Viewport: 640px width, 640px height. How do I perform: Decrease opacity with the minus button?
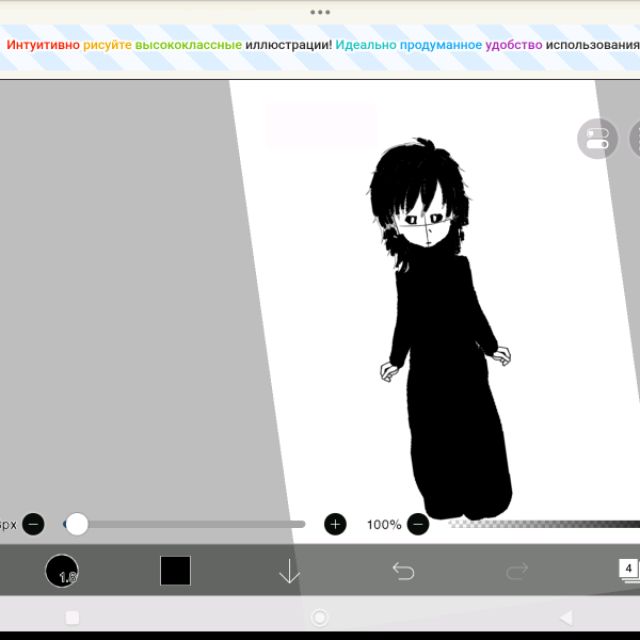418,524
